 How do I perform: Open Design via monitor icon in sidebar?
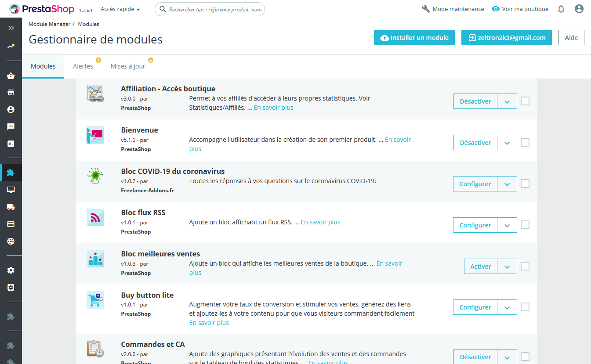11,190
